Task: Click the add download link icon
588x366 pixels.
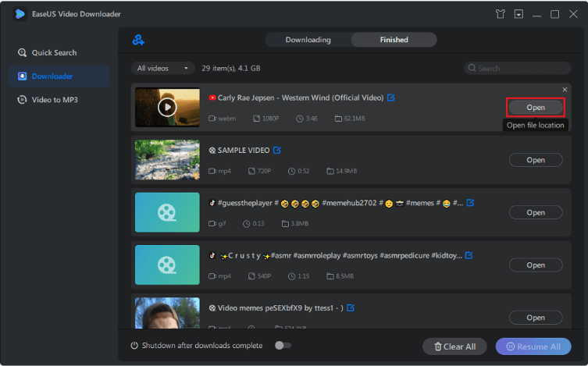Action: pyautogui.click(x=139, y=40)
